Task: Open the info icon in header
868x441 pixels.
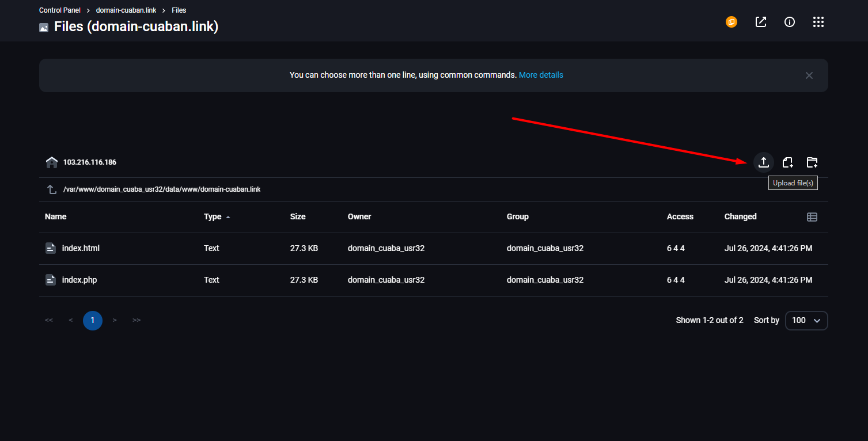Action: pyautogui.click(x=790, y=22)
